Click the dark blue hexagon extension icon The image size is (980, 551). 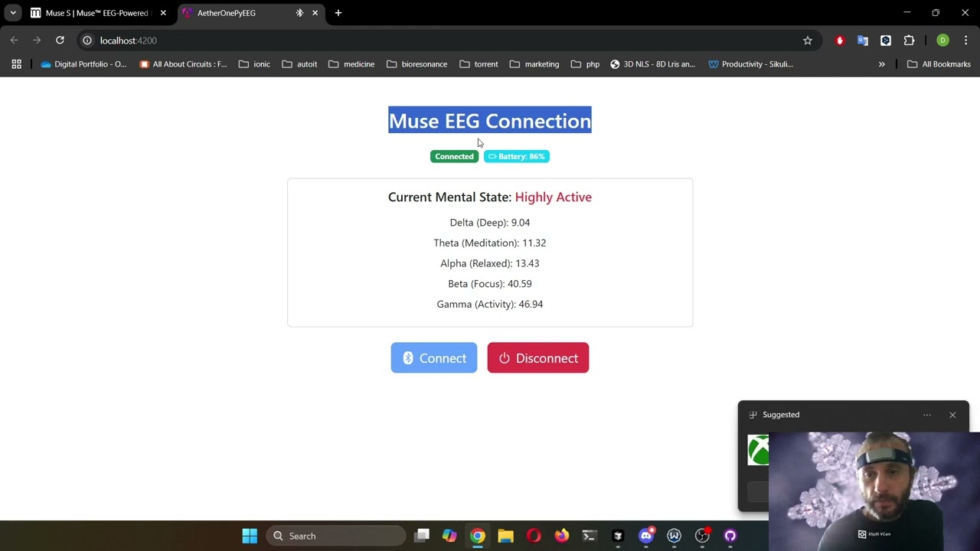pos(886,41)
